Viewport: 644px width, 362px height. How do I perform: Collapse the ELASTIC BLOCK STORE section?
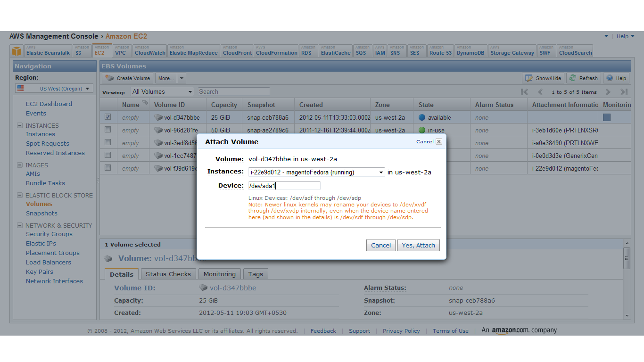coord(20,195)
